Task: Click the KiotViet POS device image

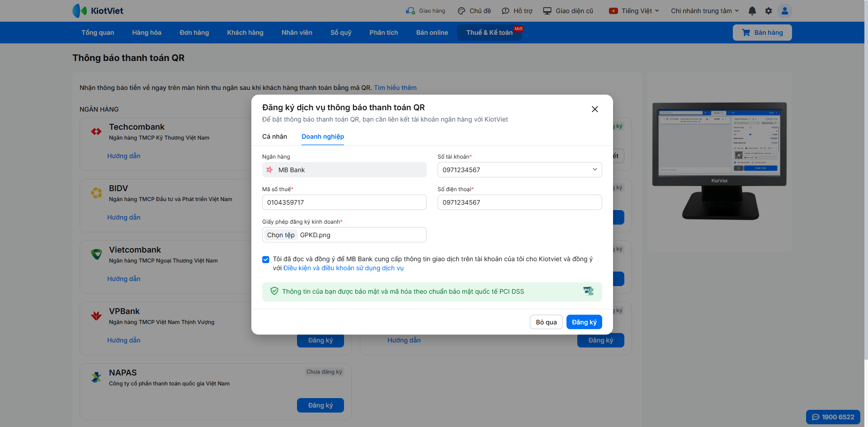Action: 720,161
